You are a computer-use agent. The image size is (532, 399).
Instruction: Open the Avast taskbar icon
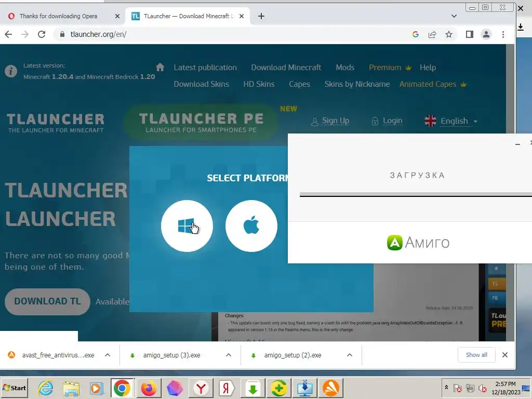click(x=331, y=388)
